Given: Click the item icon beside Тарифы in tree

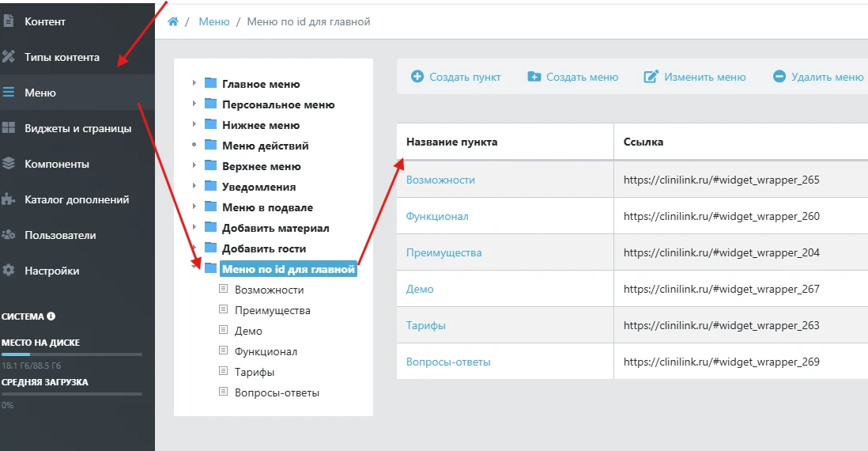Looking at the screenshot, I should coord(224,371).
